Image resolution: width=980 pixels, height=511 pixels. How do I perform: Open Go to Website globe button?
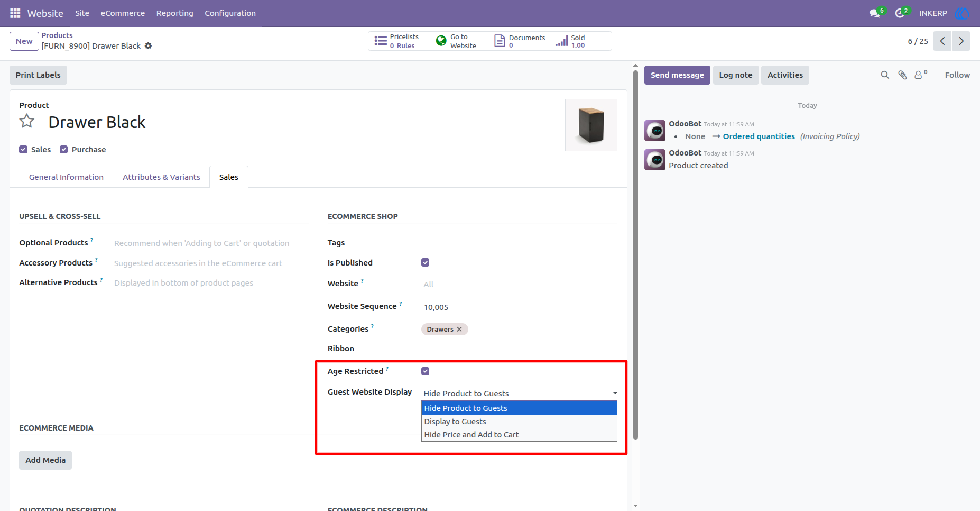coord(458,41)
